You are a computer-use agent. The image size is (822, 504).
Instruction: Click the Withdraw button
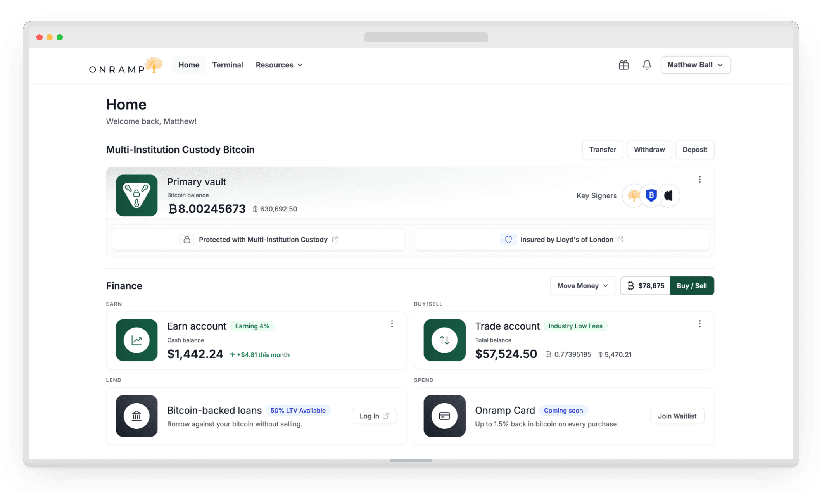649,150
